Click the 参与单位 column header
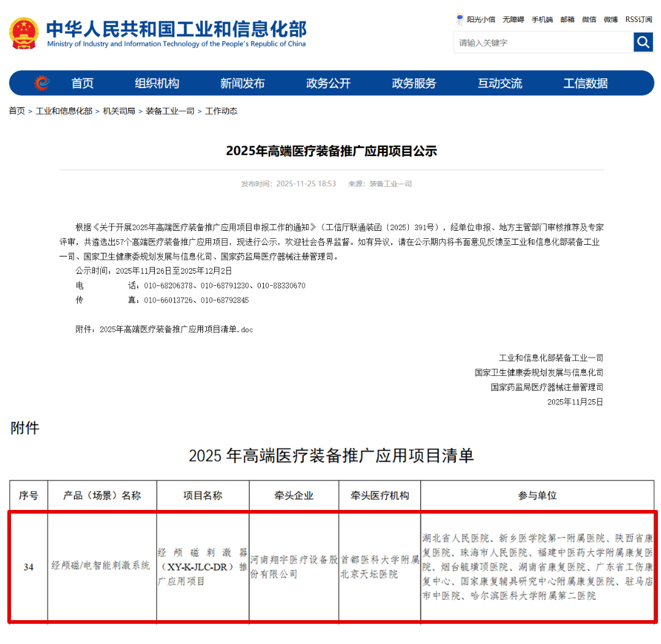The image size is (661, 644). (537, 495)
